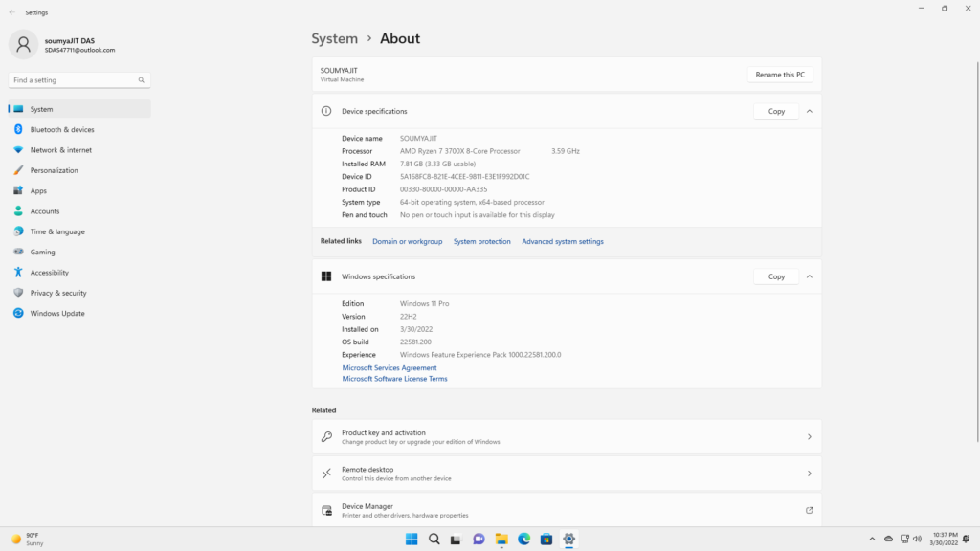Click the Personalization paintbrush icon
Screen dimensions: 980x551
[18, 170]
